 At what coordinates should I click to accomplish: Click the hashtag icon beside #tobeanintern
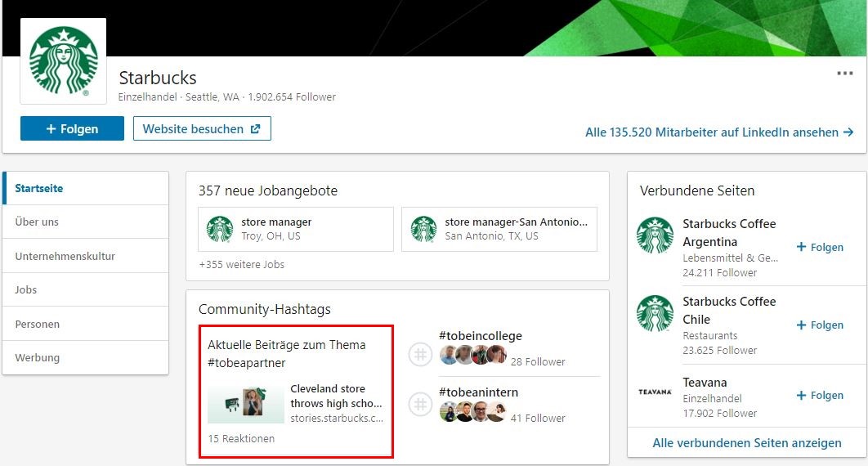(x=420, y=404)
